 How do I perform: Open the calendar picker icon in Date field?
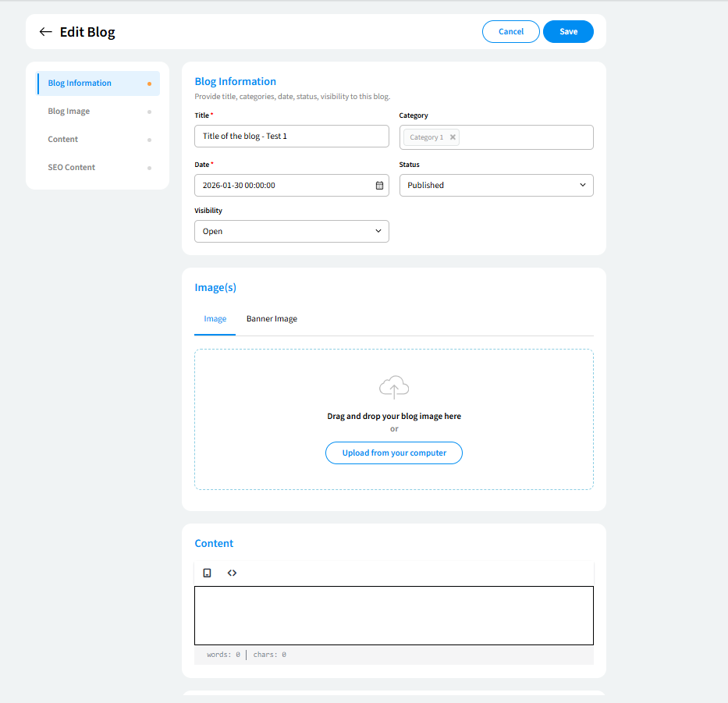tap(379, 186)
